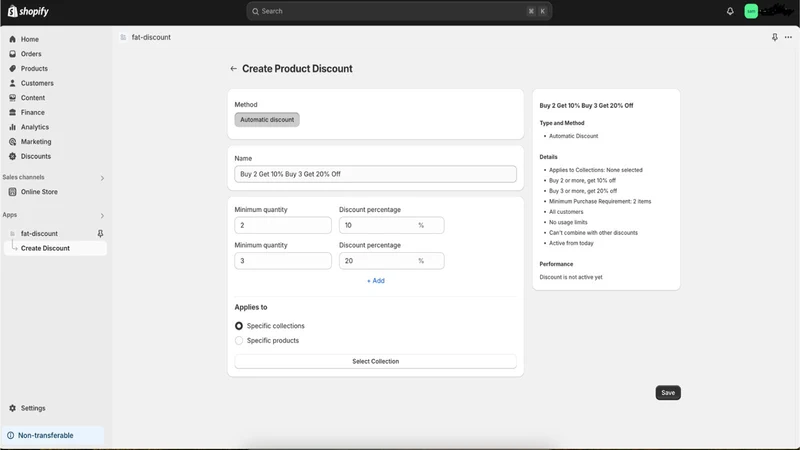
Task: Expand the Apps section chevron
Action: [102, 215]
